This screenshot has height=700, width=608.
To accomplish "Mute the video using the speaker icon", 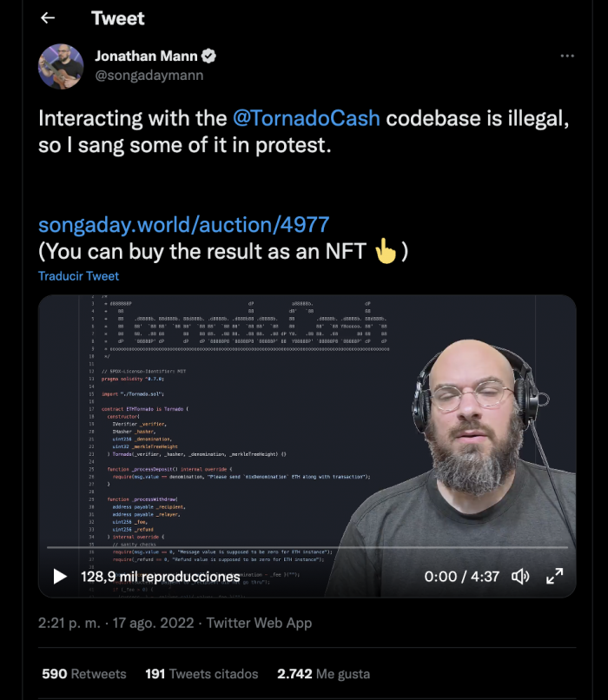I will (521, 576).
